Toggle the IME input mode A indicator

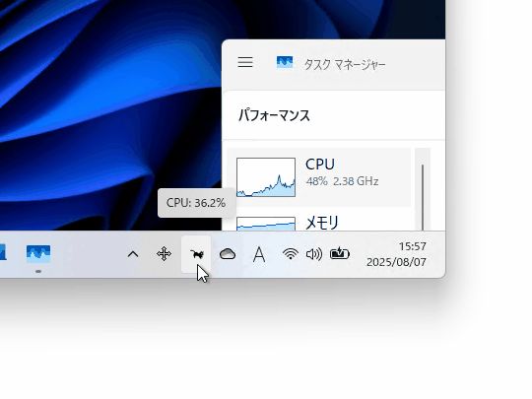point(259,254)
